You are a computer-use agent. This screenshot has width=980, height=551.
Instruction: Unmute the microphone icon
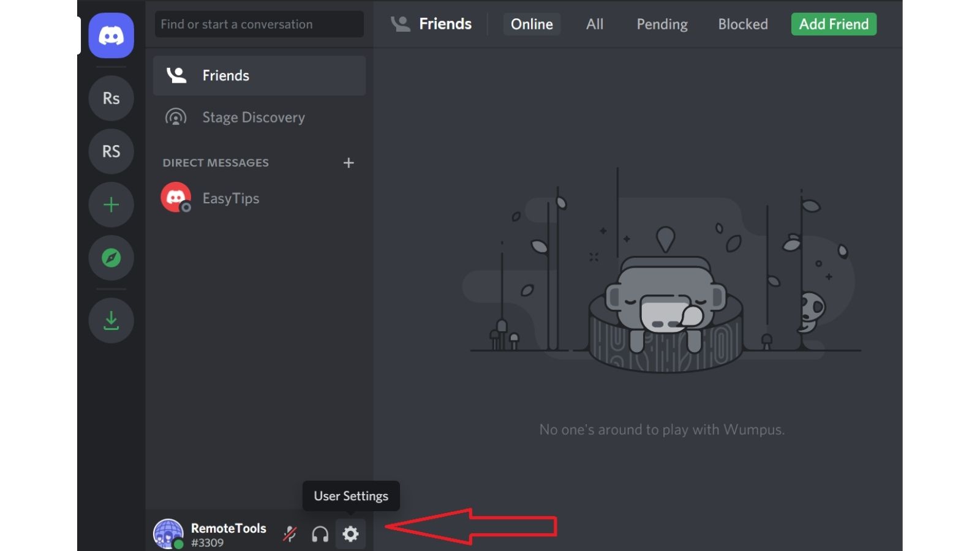click(x=290, y=534)
